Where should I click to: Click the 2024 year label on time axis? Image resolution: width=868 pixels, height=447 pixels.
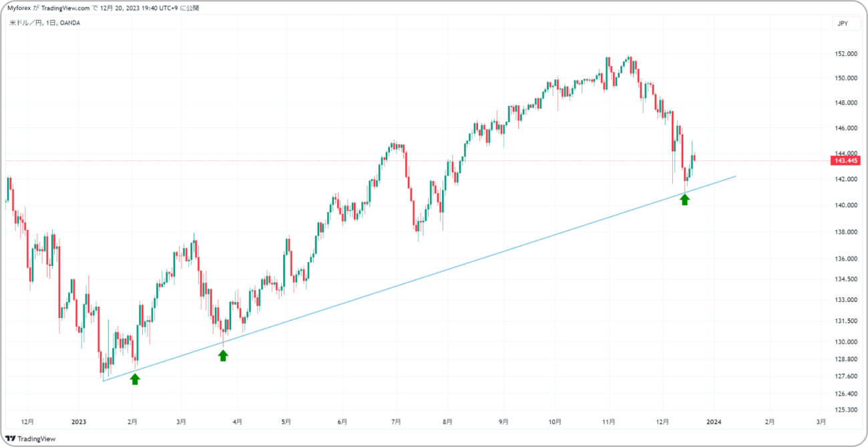pyautogui.click(x=714, y=422)
